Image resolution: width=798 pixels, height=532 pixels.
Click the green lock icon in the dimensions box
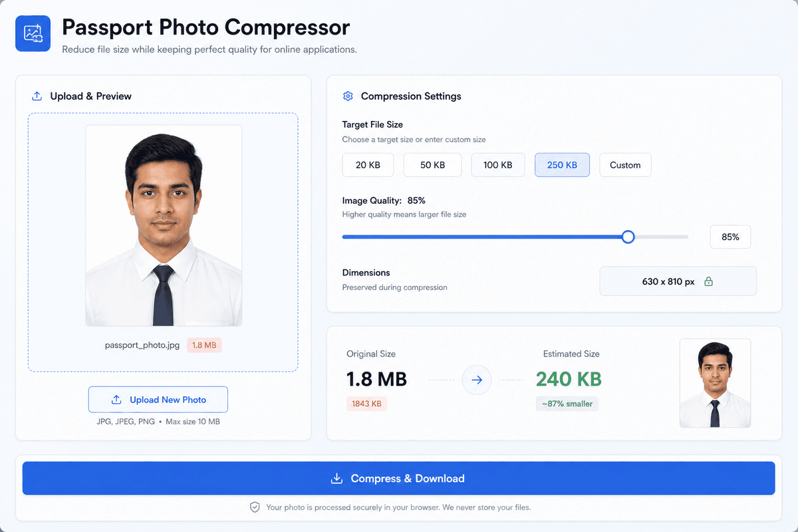click(x=708, y=282)
